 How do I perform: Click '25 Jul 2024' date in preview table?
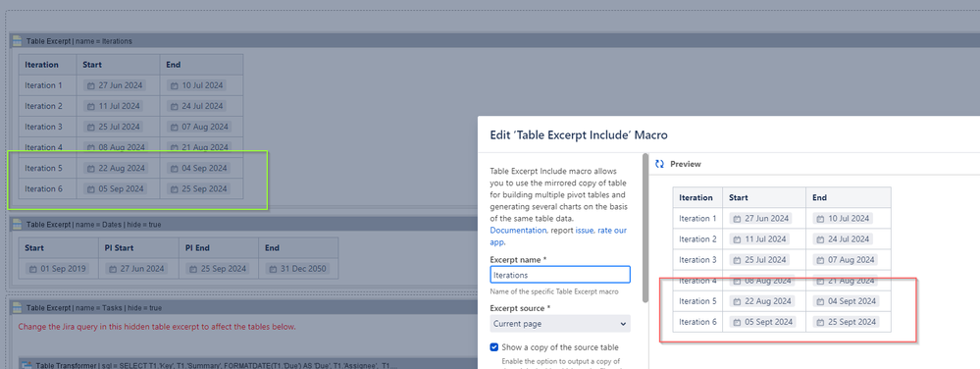point(759,260)
